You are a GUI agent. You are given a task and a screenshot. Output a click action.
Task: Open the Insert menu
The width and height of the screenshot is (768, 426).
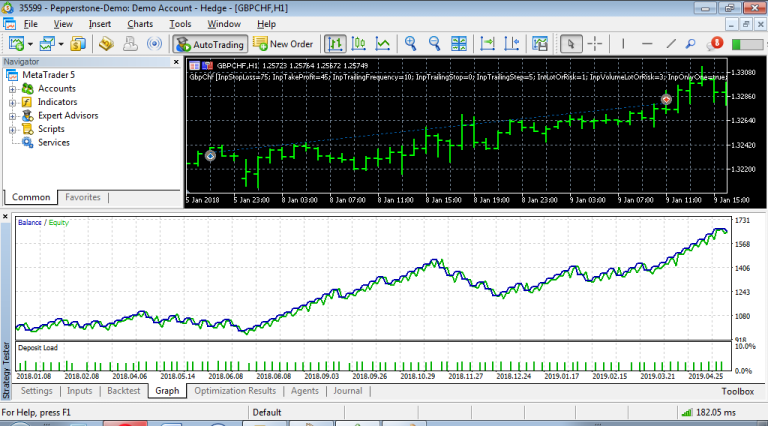click(100, 24)
